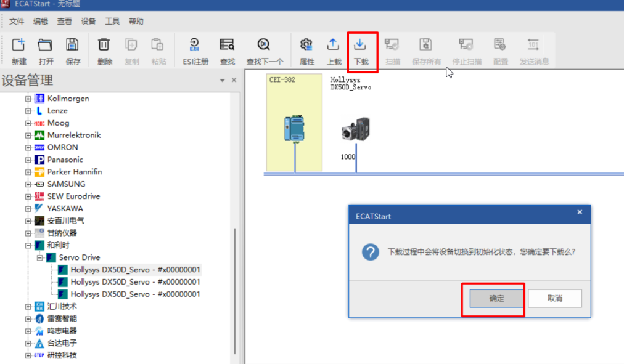
Task: Expand the 汇川技术 tree node
Action: (x=28, y=306)
